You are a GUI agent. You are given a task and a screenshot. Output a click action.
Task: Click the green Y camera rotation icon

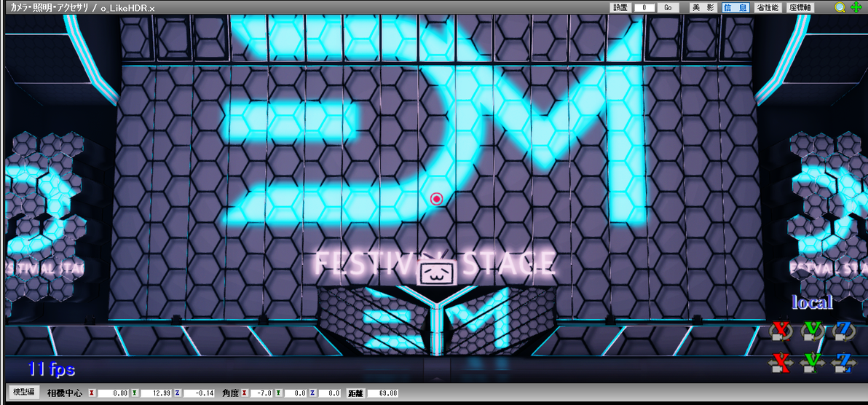tap(812, 331)
